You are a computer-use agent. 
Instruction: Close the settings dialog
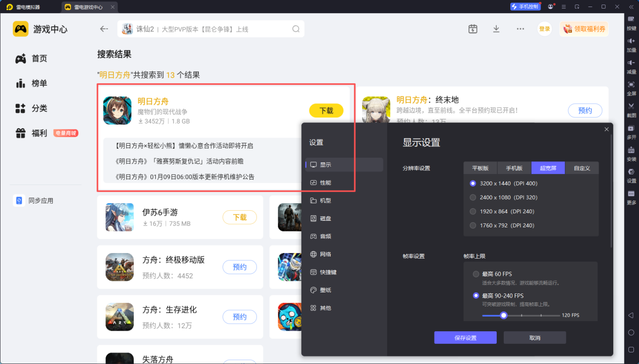coord(606,130)
